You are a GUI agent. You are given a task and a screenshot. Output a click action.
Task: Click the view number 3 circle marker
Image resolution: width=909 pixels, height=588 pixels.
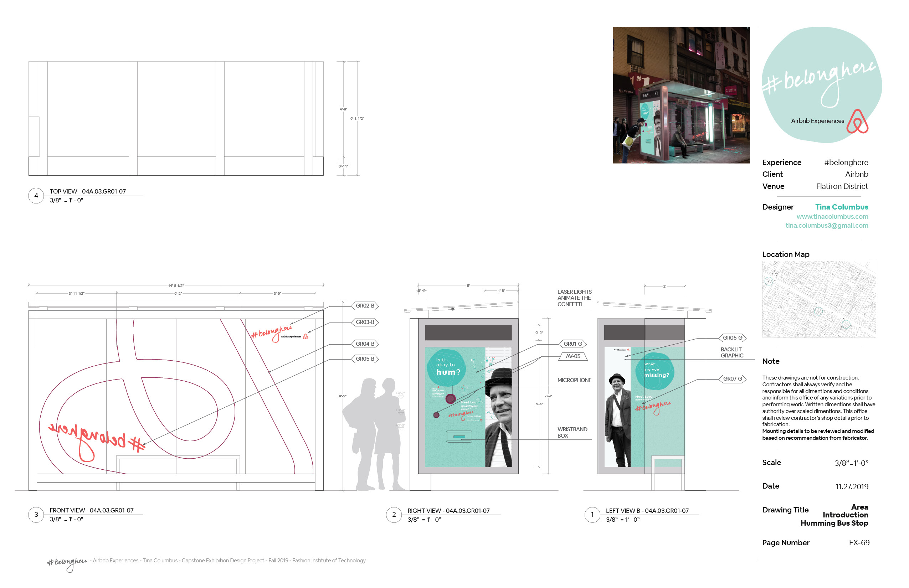pyautogui.click(x=36, y=515)
